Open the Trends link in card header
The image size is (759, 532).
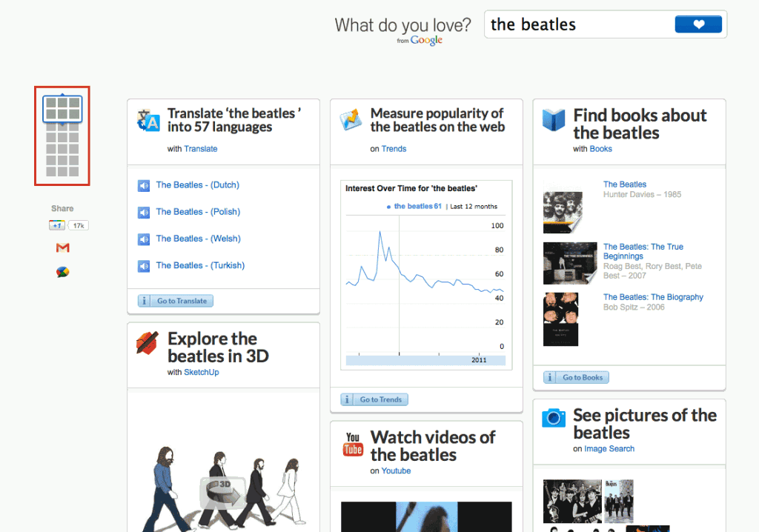pyautogui.click(x=394, y=149)
